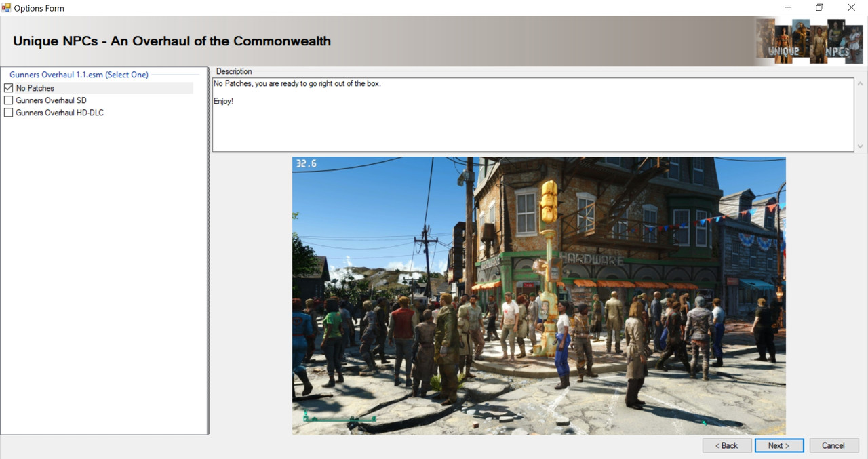868x459 pixels.
Task: Select the 'No Patches' label text
Action: 35,88
